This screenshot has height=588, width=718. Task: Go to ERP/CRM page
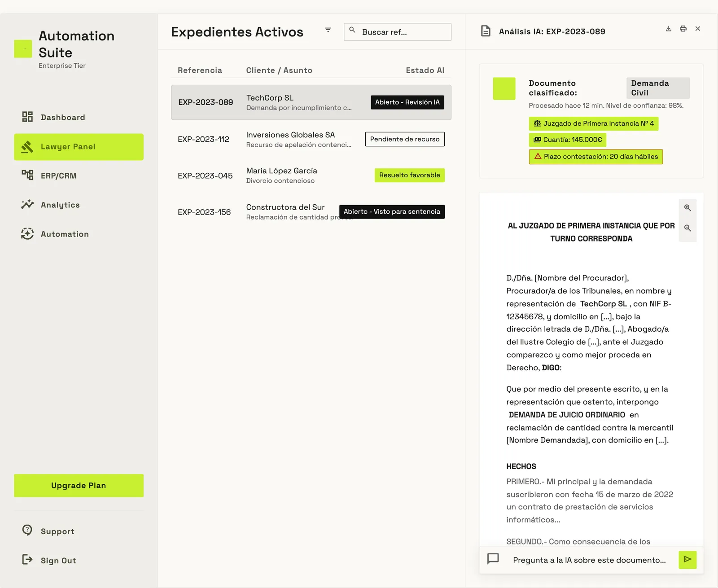click(79, 176)
